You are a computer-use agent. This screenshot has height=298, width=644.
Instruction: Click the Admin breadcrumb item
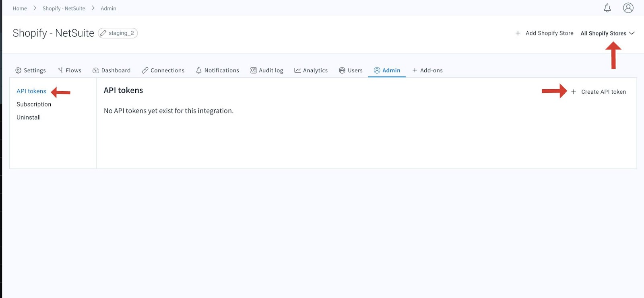[108, 8]
